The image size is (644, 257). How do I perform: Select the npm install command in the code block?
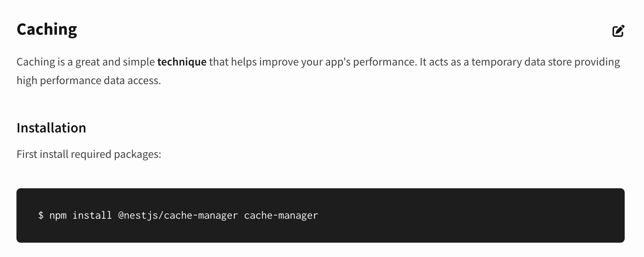(x=178, y=215)
